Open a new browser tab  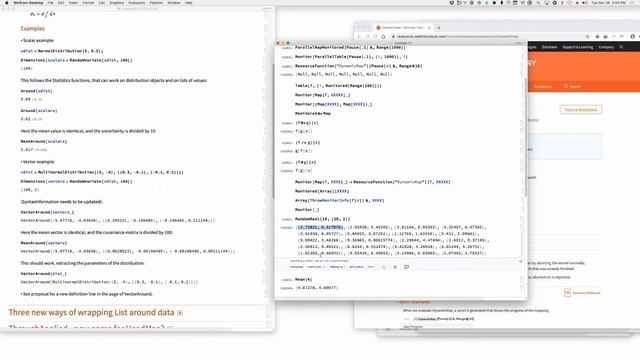[439, 28]
